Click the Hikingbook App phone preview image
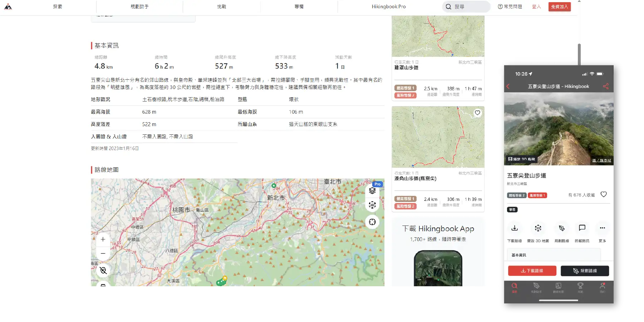Screen dimensions: 644x322 point(438,268)
